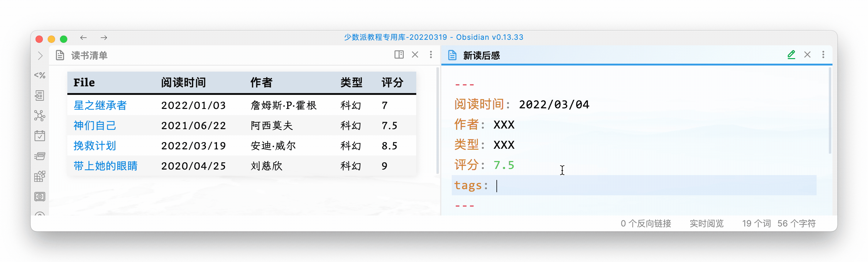Navigate back with the left arrow
The width and height of the screenshot is (868, 262).
click(84, 38)
